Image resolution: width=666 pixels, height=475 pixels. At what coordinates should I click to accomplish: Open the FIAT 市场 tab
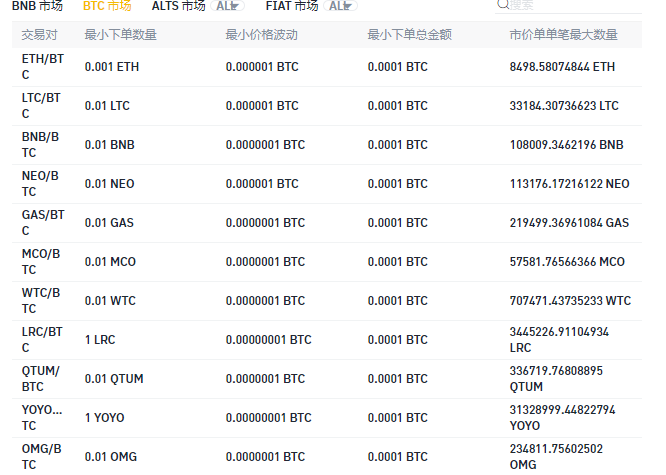(291, 6)
